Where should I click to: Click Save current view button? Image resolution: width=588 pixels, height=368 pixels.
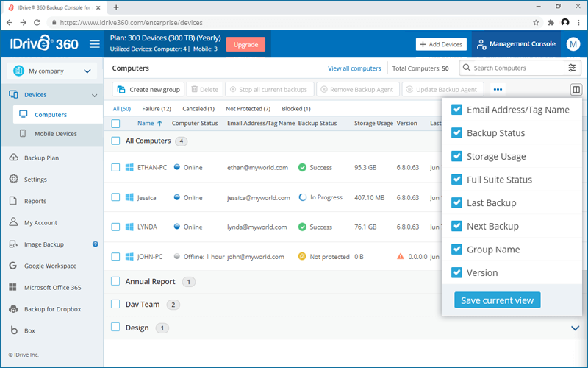(x=498, y=300)
